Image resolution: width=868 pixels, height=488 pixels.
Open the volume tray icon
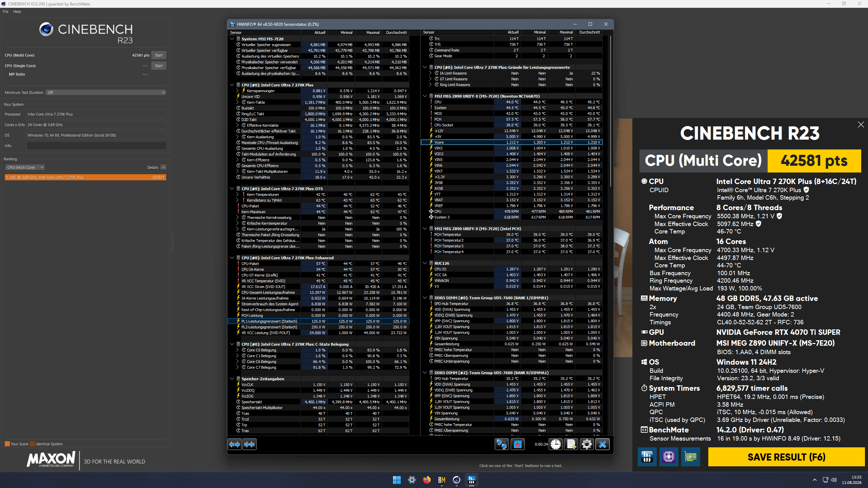pyautogui.click(x=834, y=480)
